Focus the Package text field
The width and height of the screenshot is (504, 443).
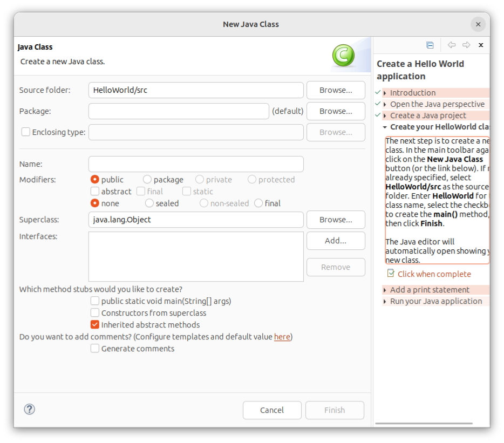coord(179,111)
